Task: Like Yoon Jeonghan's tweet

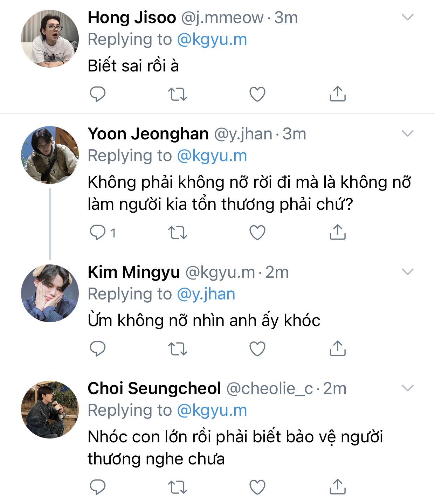Action: (x=257, y=233)
